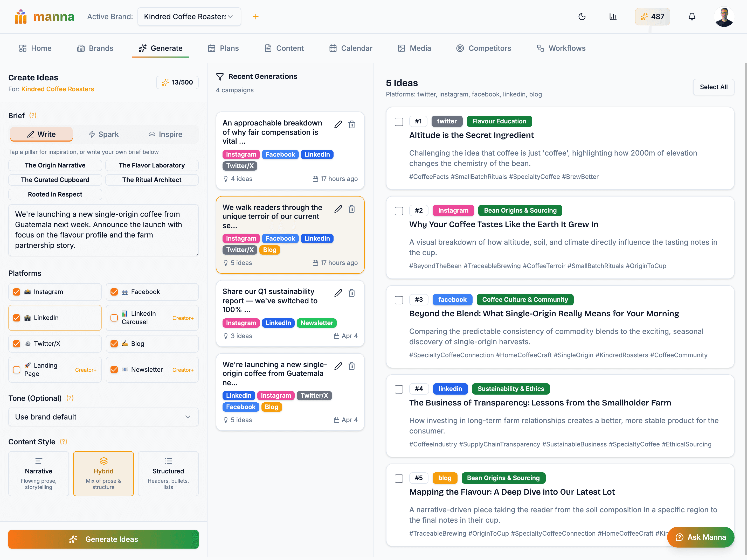747x560 pixels.
Task: Uncheck the Instagram platform
Action: (16, 292)
